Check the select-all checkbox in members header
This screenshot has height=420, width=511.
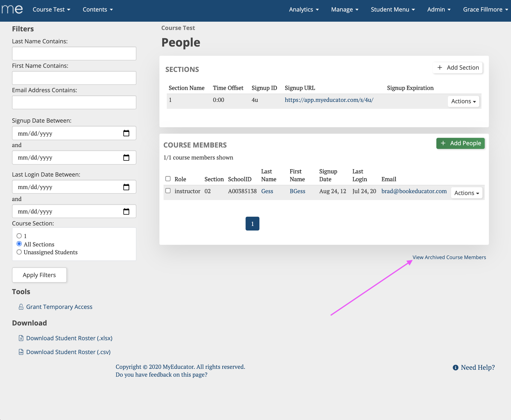pos(168,179)
